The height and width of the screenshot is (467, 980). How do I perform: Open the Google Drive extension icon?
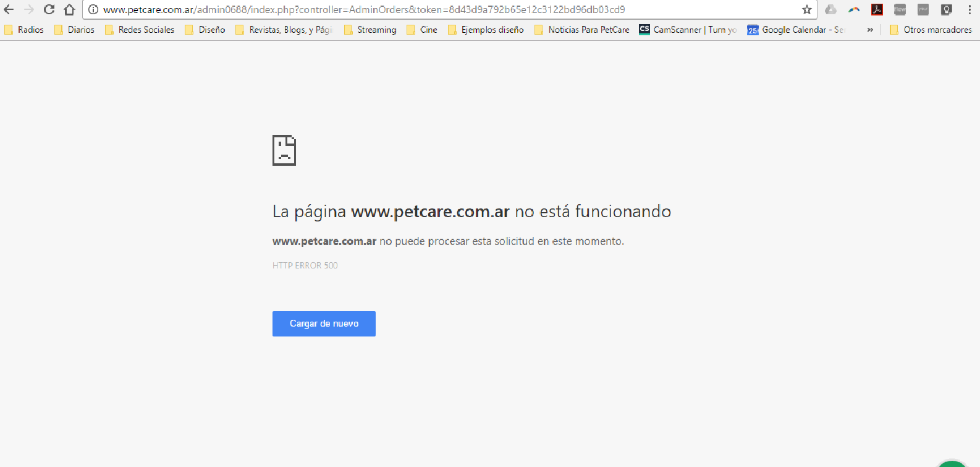pos(830,9)
